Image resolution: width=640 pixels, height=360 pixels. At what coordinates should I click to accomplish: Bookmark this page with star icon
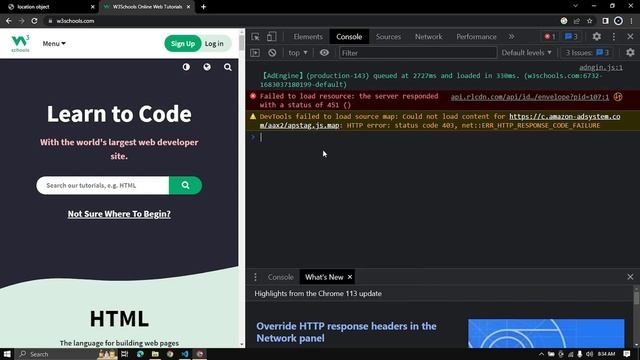coord(589,21)
